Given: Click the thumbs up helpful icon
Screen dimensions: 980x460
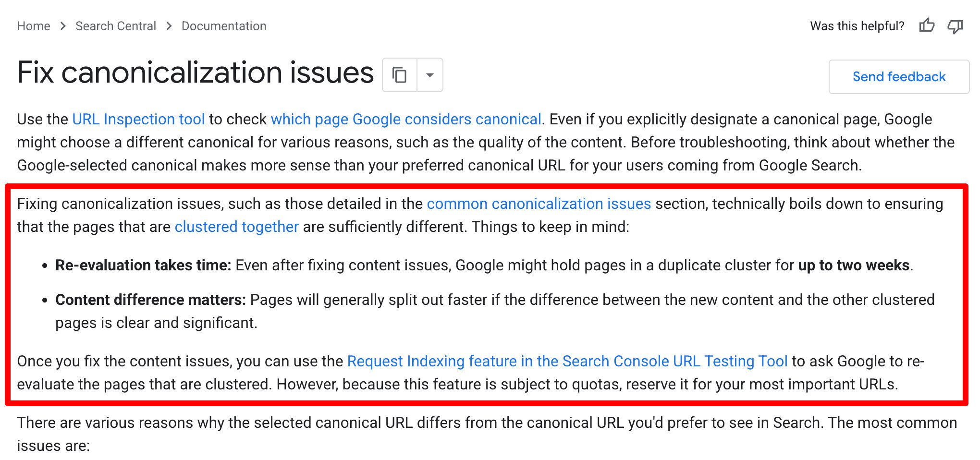Looking at the screenshot, I should click(927, 25).
